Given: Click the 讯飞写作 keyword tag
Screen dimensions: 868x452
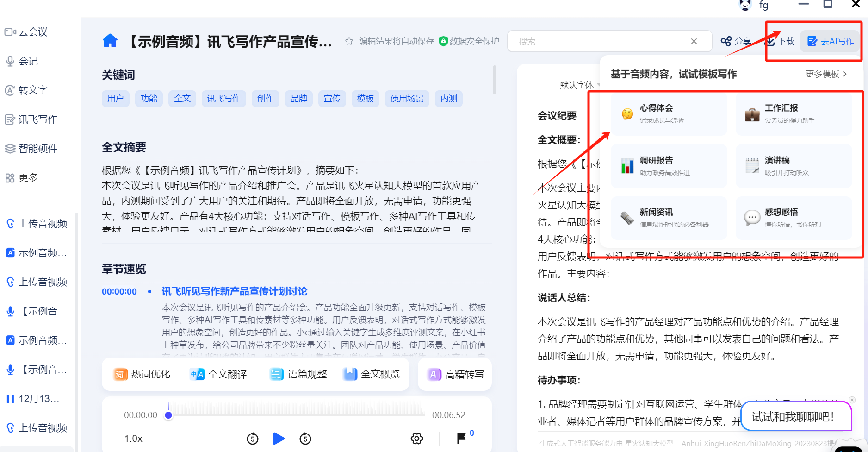Looking at the screenshot, I should click(224, 99).
